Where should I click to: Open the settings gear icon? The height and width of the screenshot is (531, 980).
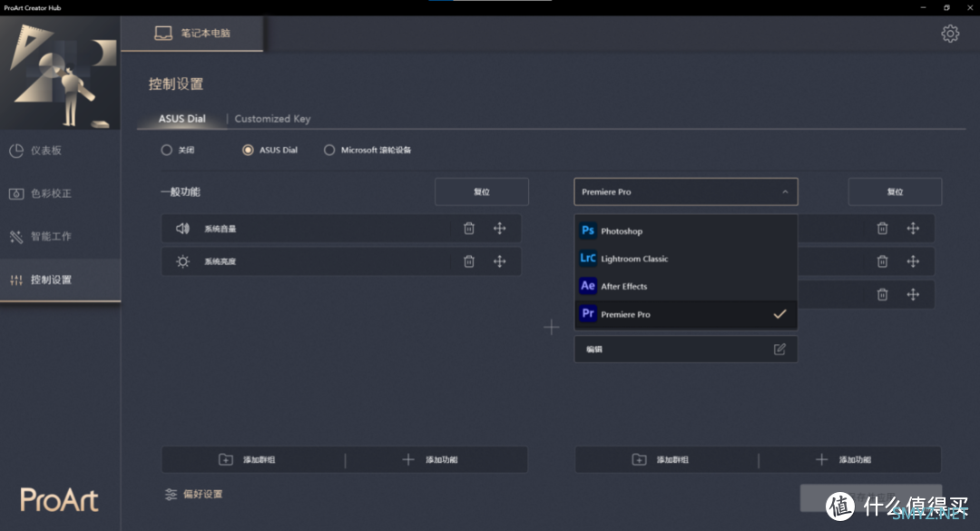950,34
